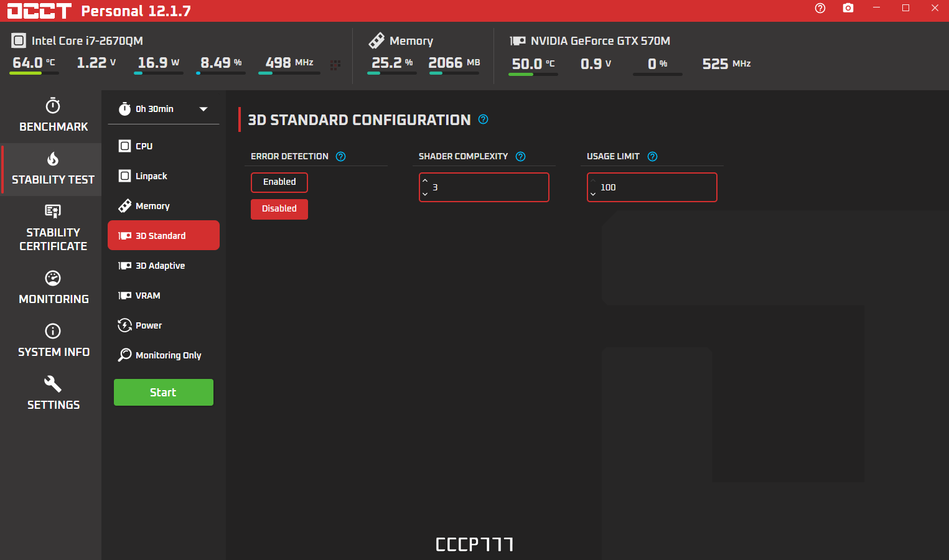
Task: Click the 3D Standard GPU icon
Action: pyautogui.click(x=124, y=236)
